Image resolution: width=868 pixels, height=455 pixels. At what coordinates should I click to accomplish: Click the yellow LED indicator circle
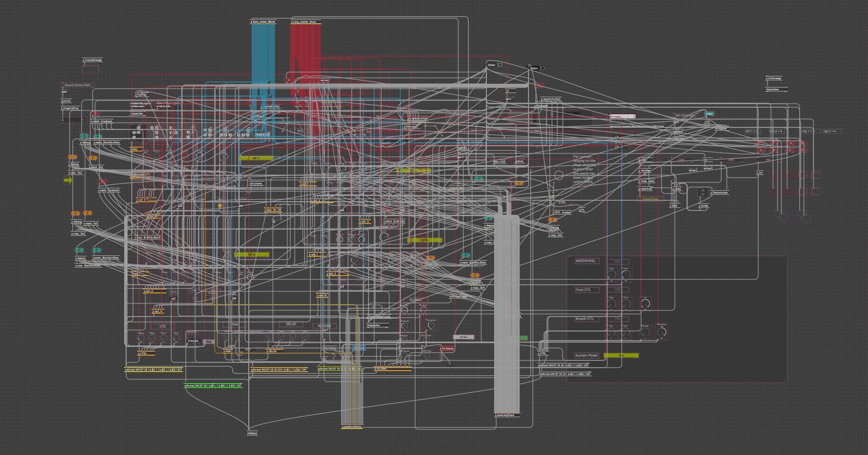click(x=220, y=206)
